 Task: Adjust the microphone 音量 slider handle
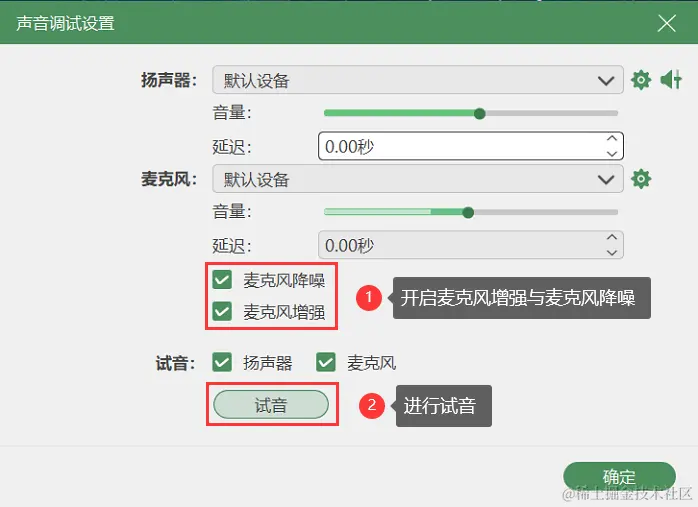point(468,213)
